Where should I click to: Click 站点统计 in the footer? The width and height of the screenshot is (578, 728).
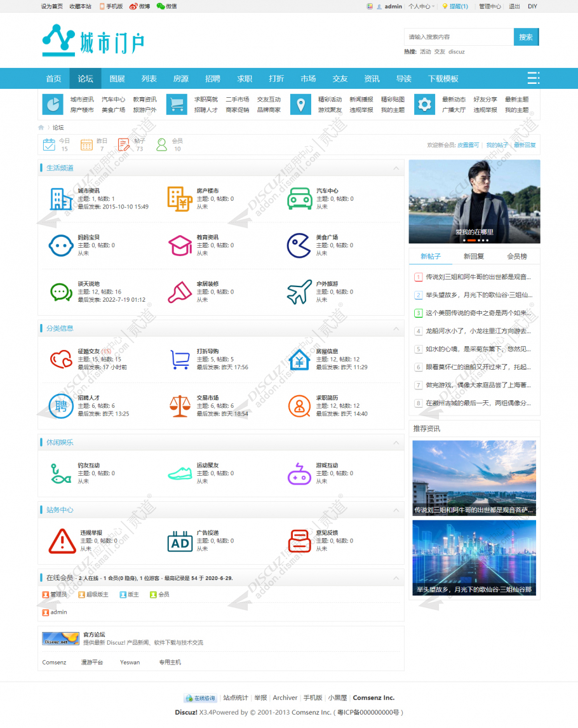point(236,698)
